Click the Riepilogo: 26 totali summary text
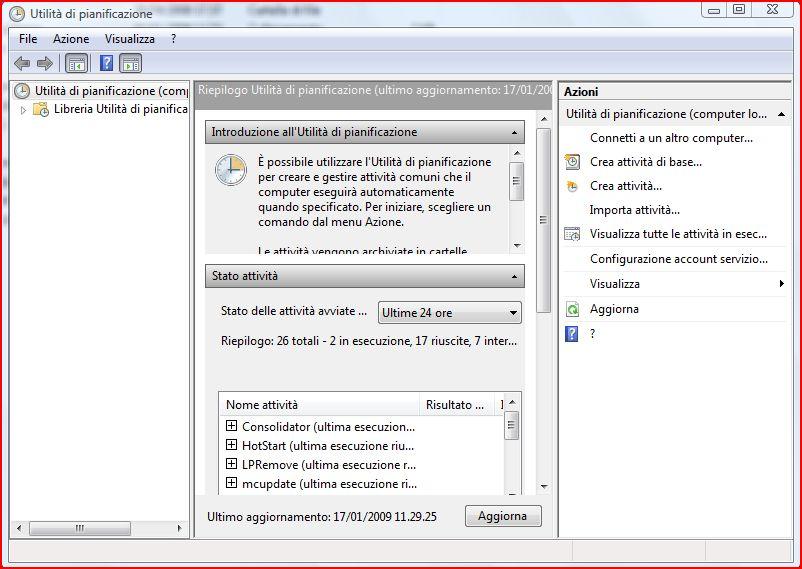This screenshot has height=569, width=802. 369,341
